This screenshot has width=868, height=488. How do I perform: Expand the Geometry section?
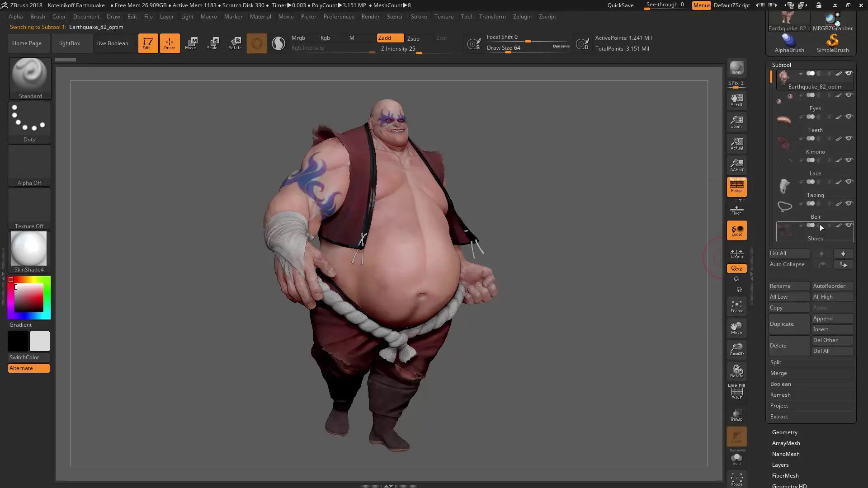coord(785,432)
